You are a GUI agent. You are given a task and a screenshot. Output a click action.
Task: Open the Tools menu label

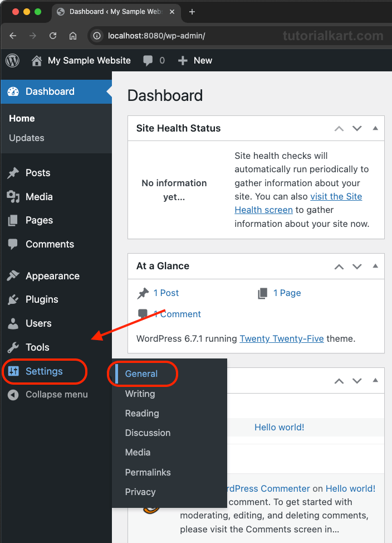pyautogui.click(x=37, y=347)
